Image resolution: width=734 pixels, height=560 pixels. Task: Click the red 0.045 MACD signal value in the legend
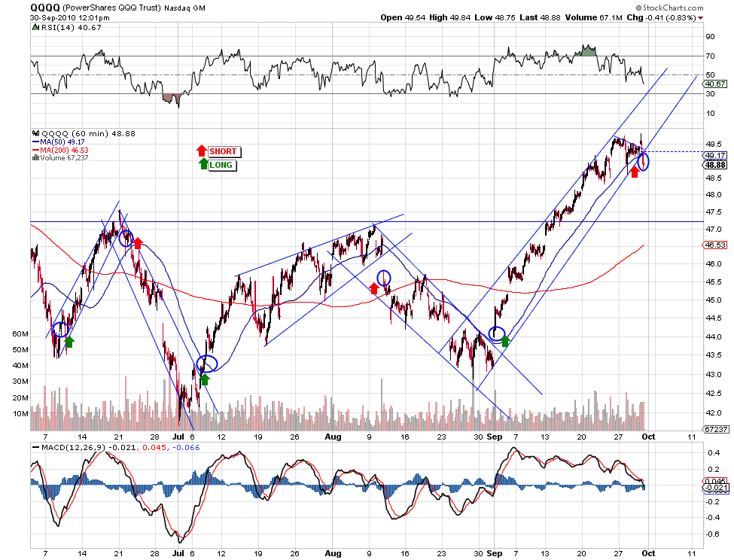click(154, 448)
